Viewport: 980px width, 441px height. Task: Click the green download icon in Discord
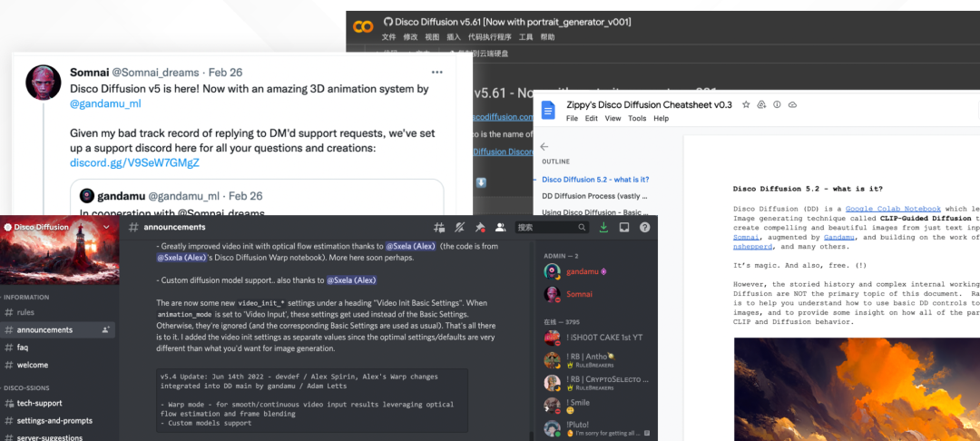point(603,228)
